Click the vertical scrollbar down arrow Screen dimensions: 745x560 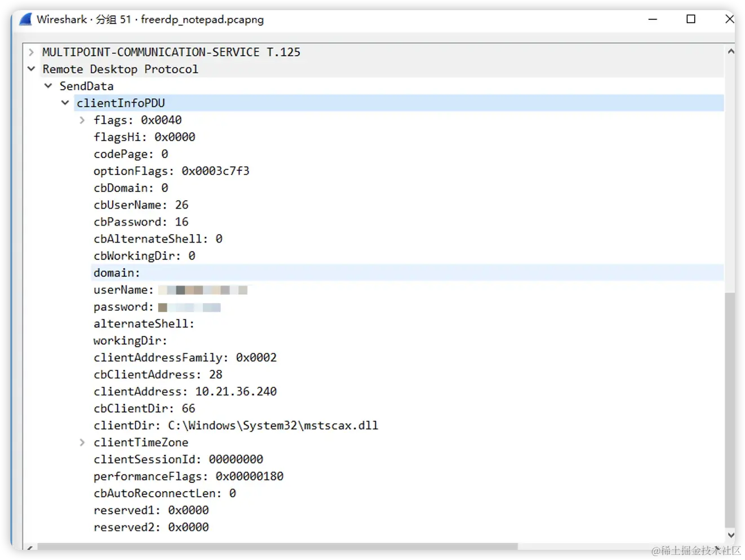click(x=730, y=535)
